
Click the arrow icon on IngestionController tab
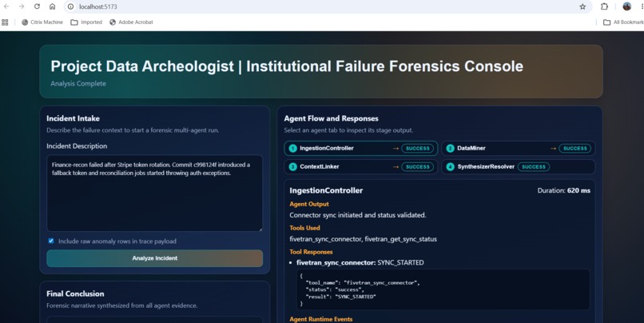[x=396, y=149]
